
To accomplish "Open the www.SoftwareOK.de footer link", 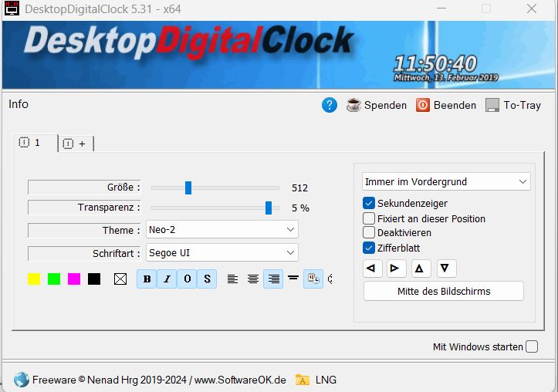I will [240, 380].
